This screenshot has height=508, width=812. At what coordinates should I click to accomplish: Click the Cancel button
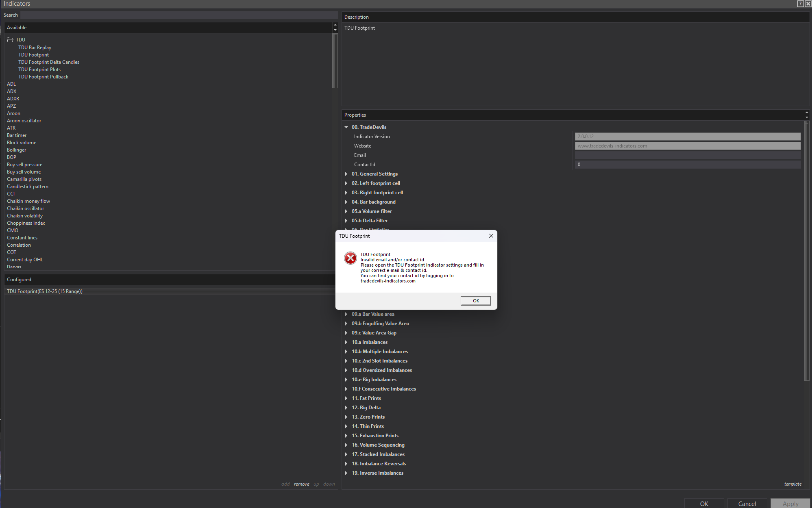click(x=747, y=504)
